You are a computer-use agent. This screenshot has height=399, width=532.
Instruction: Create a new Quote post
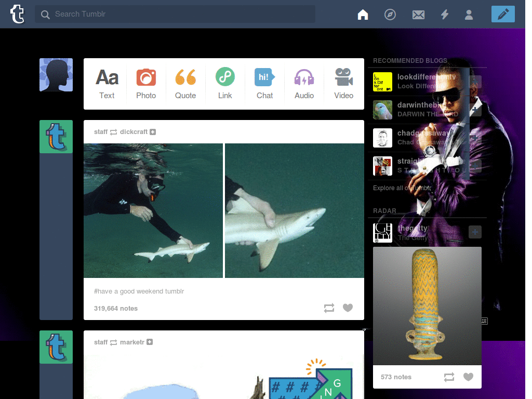[x=185, y=84]
